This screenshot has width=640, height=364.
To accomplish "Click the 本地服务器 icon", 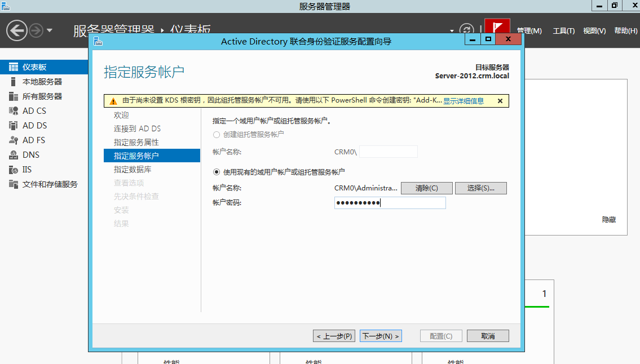I will pyautogui.click(x=14, y=82).
